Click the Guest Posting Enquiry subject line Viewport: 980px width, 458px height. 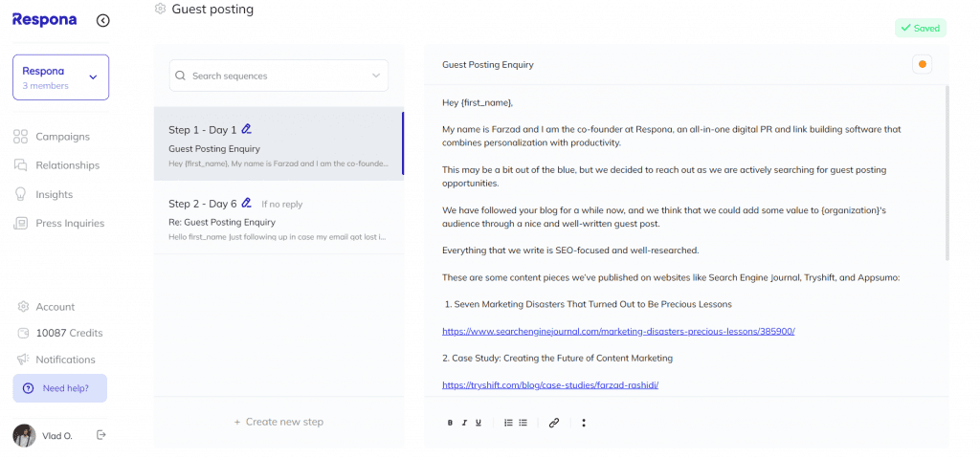pyautogui.click(x=488, y=65)
